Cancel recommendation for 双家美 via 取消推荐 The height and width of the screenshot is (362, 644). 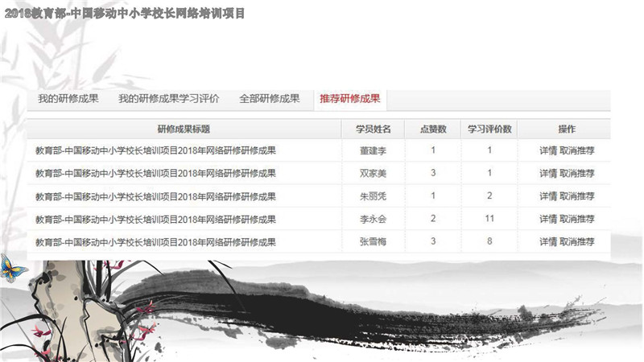pos(577,173)
